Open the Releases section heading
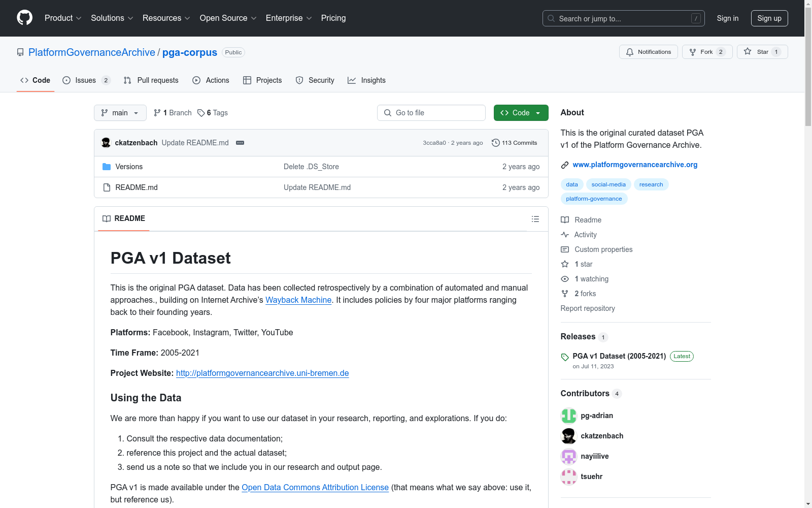 [x=584, y=337]
